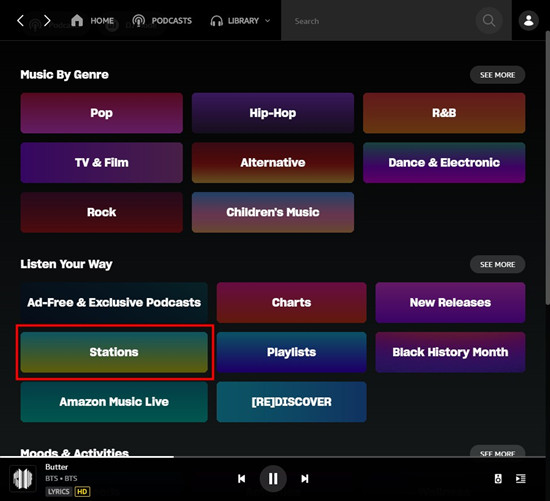Open the Playlists tile
Viewport: 550px width, 501px height.
(x=291, y=352)
